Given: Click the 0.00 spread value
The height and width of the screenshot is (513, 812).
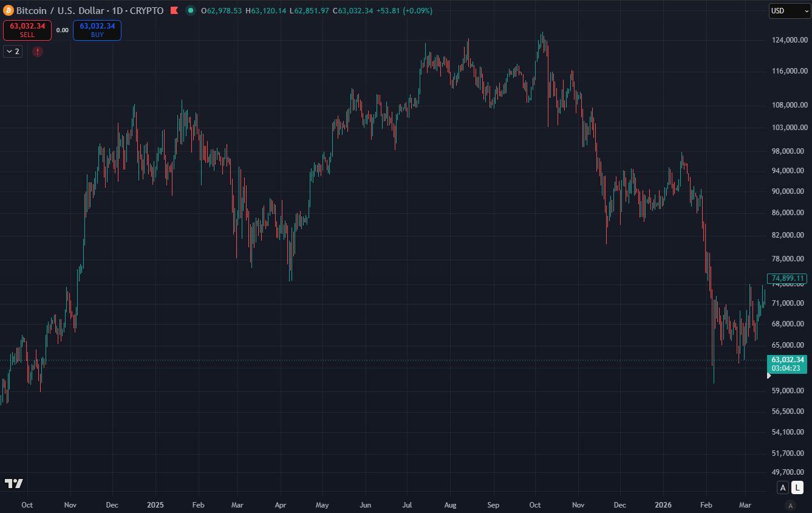Looking at the screenshot, I should click(63, 30).
